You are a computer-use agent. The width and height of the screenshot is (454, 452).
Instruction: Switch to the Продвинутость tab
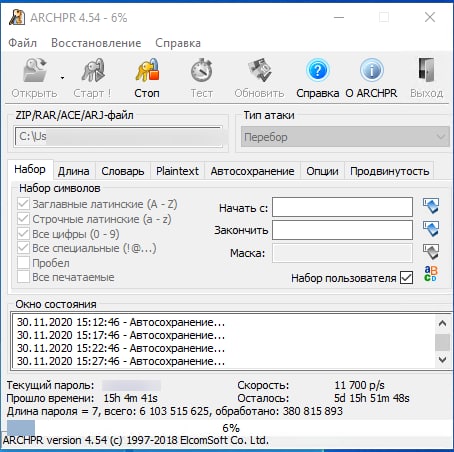tap(389, 171)
